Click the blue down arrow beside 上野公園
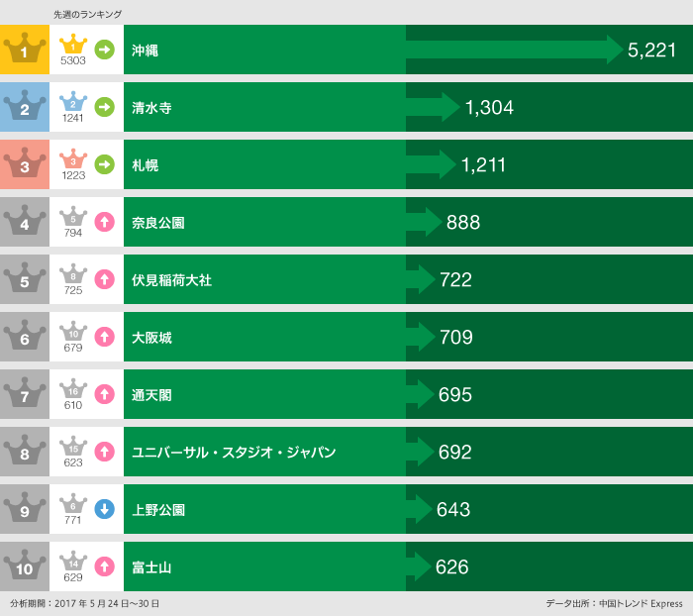 click(x=104, y=509)
